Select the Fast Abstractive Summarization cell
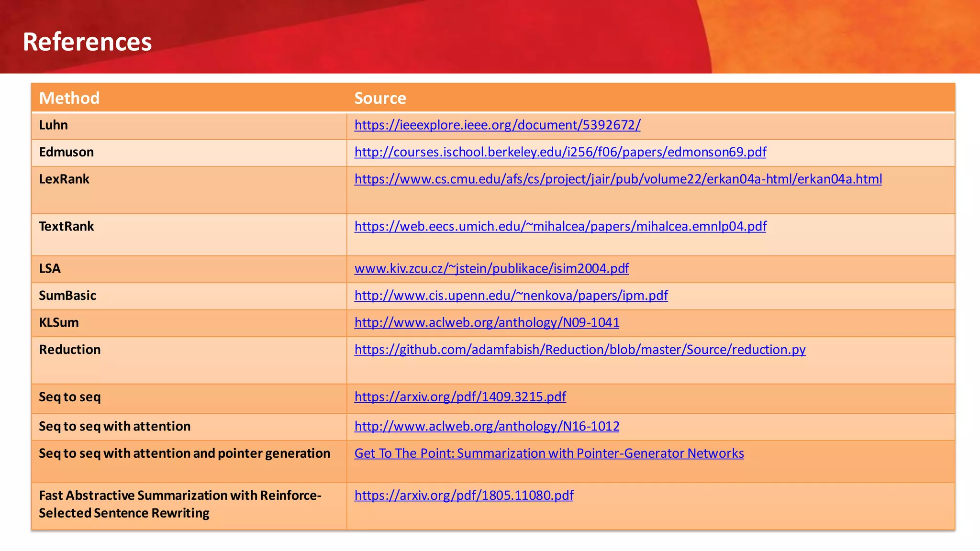This screenshot has width=980, height=551. pos(189,506)
